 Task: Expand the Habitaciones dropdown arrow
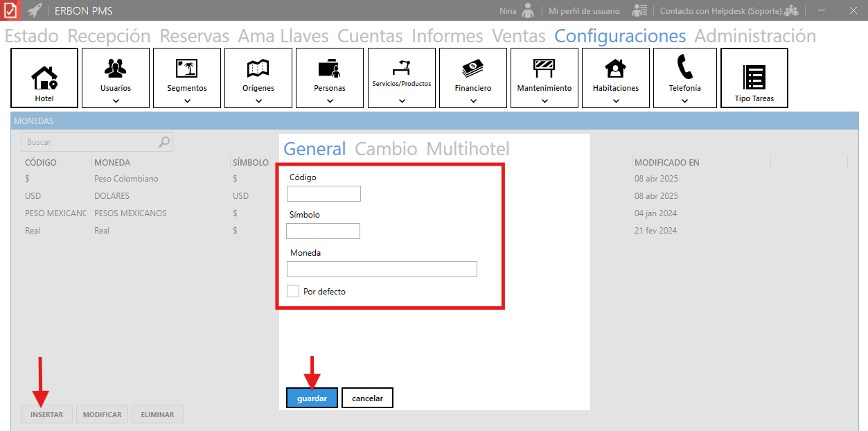click(x=616, y=100)
